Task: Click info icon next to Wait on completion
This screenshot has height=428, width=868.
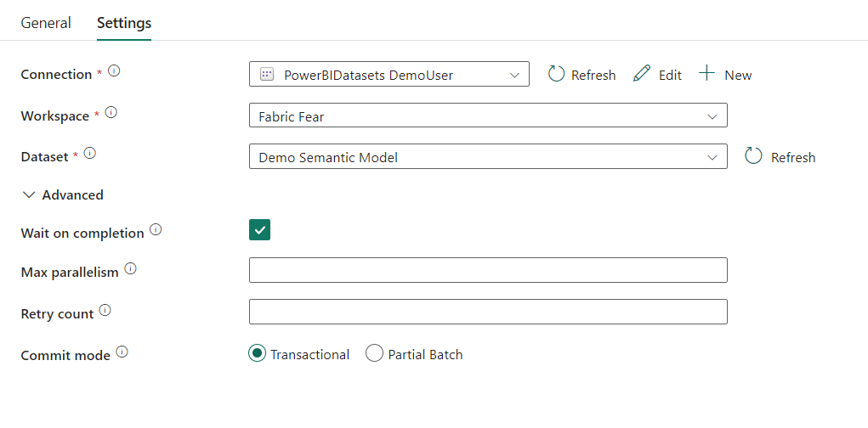Action: click(x=155, y=230)
